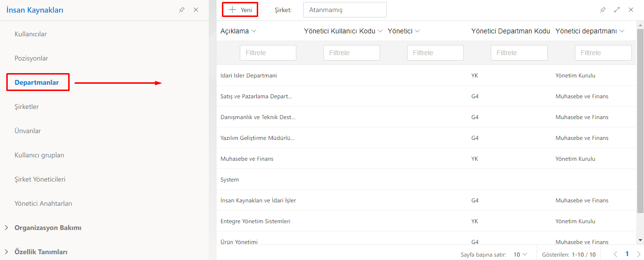The image size is (644, 260).
Task: Open Kullanıcılar menu item
Action: 31,34
